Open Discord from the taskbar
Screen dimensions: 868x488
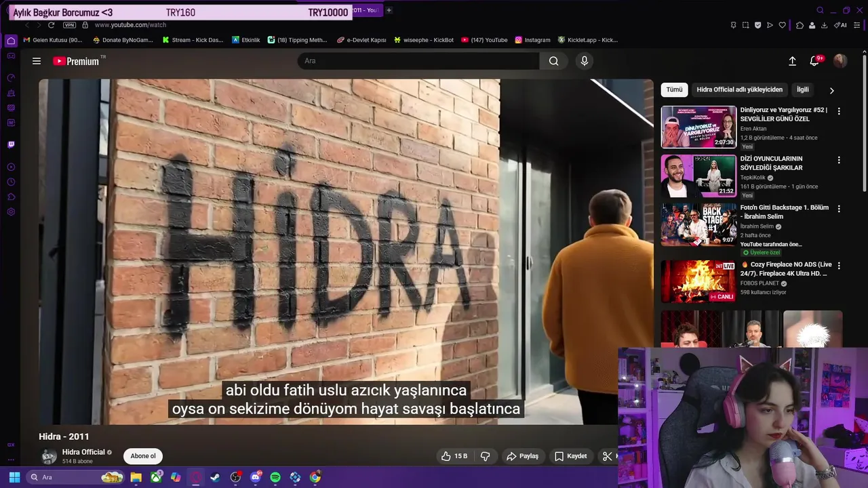(256, 477)
